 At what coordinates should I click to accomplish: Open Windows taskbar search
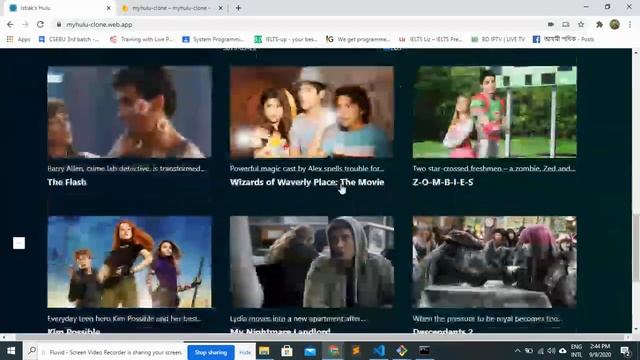pos(32,351)
